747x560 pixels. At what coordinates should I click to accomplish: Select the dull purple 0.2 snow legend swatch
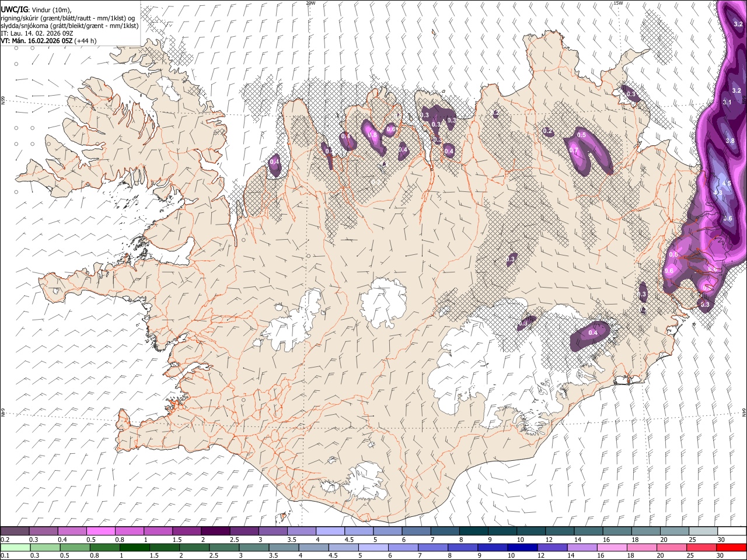pyautogui.click(x=15, y=531)
